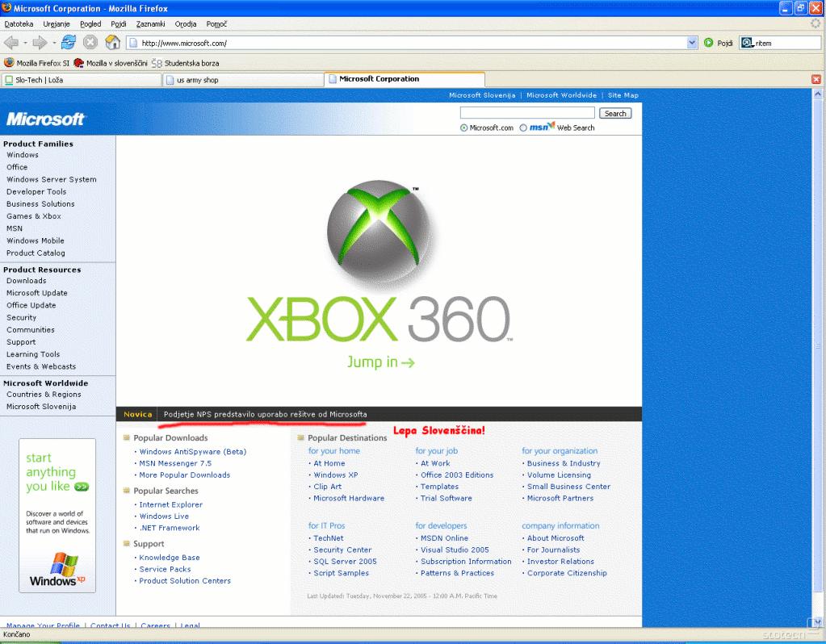Open the Zaznamki menu

pos(151,23)
